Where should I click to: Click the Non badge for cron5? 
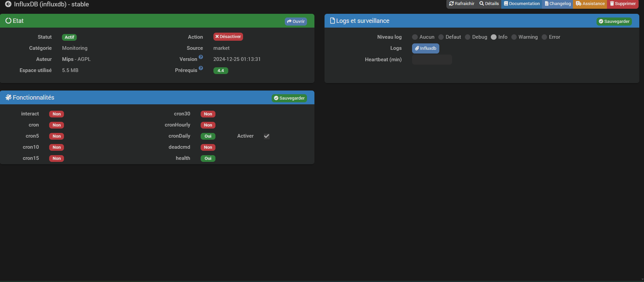coord(57,136)
